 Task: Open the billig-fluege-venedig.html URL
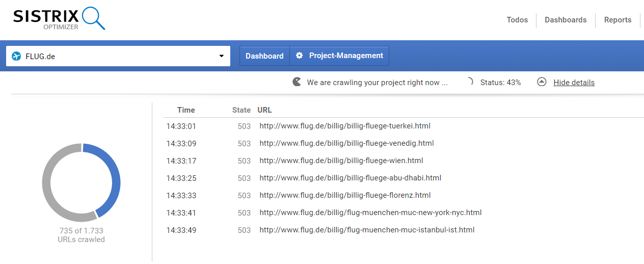tap(346, 143)
